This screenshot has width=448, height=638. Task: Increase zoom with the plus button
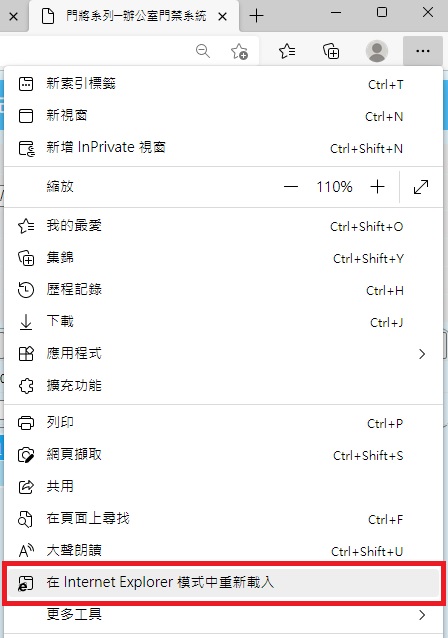(x=378, y=187)
